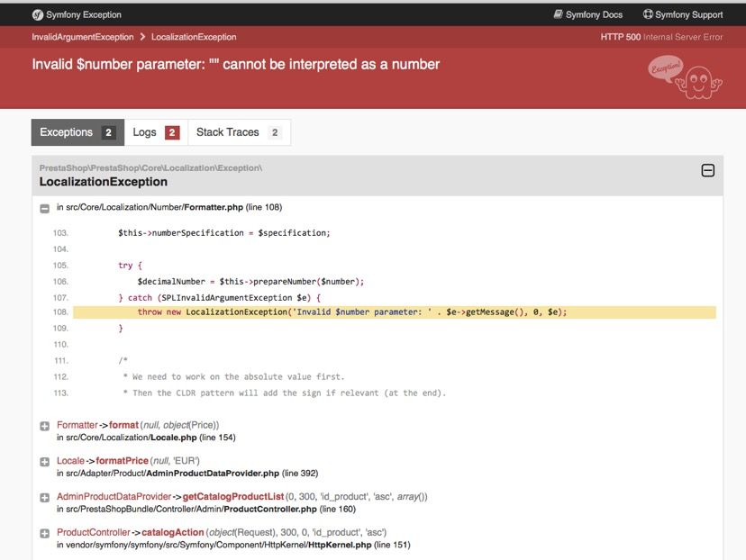Screen dimensions: 746x560
Task: Click the 'HTTP 500 Internal Server Error' status text
Action: (x=661, y=37)
